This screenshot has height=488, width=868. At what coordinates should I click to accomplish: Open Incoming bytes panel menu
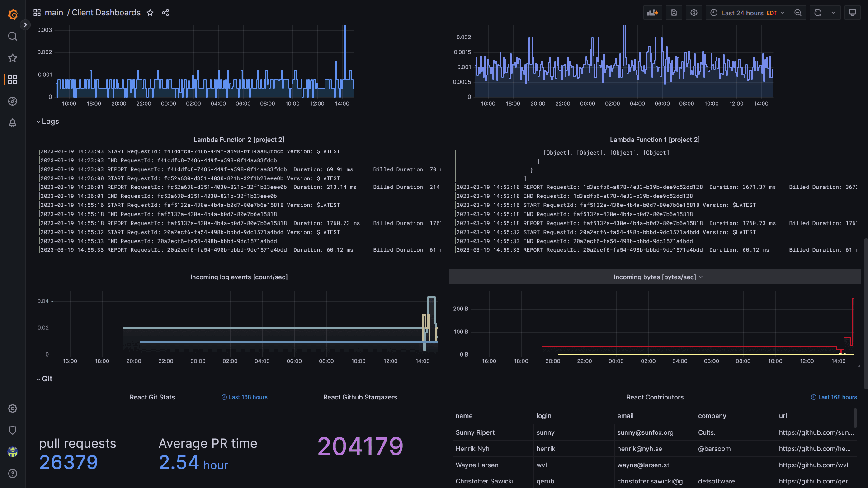coord(701,277)
